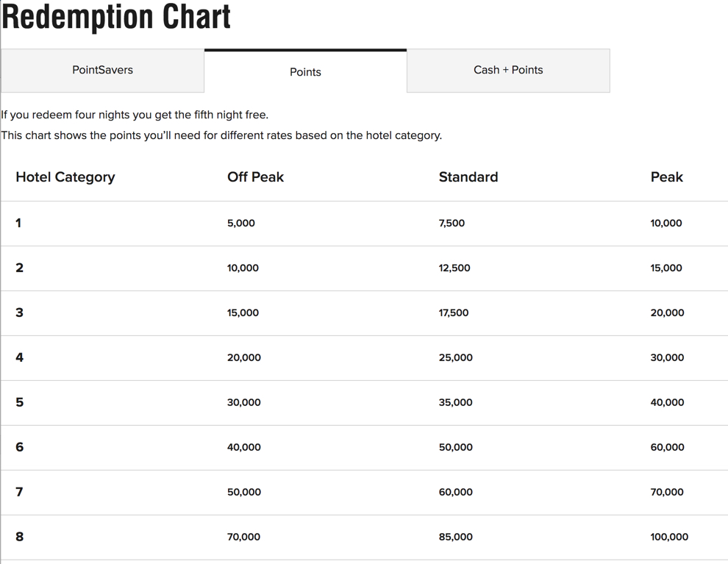
Task: Click the 17,500 Standard points value
Action: (454, 313)
